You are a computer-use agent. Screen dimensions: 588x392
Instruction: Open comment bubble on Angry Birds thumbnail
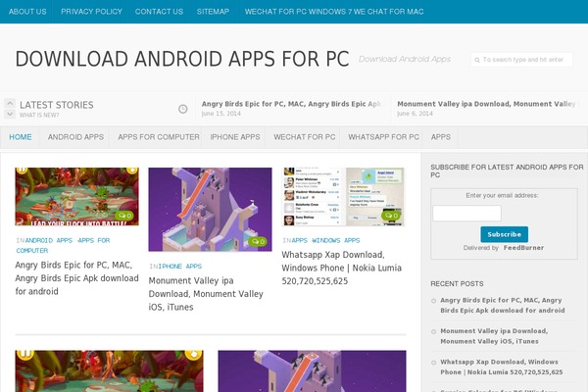pyautogui.click(x=124, y=216)
